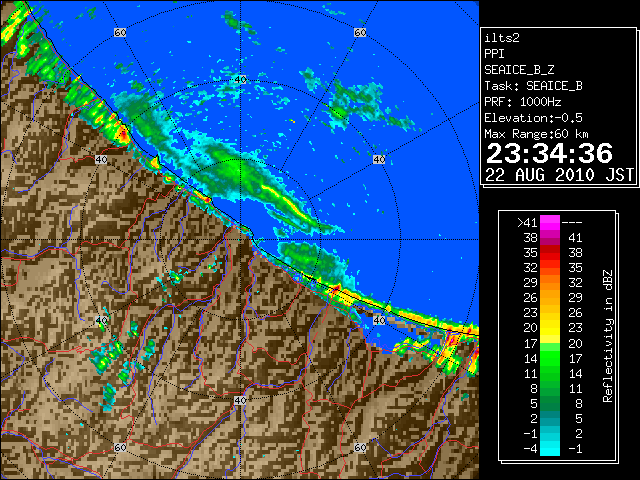640x480 pixels.
Task: Click the 'Reflectivity in dBZ' legend title
Action: 607,336
